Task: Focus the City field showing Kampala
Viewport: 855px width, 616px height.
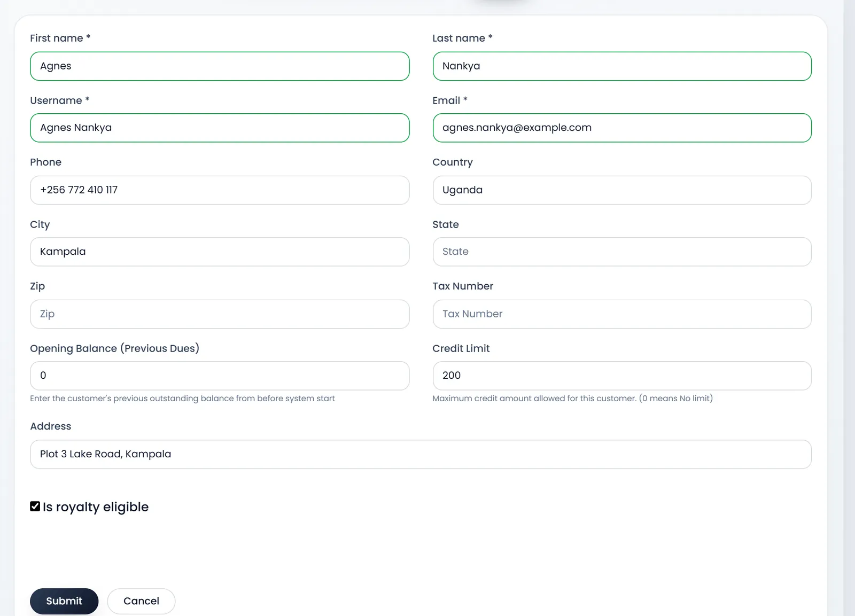Action: click(220, 252)
